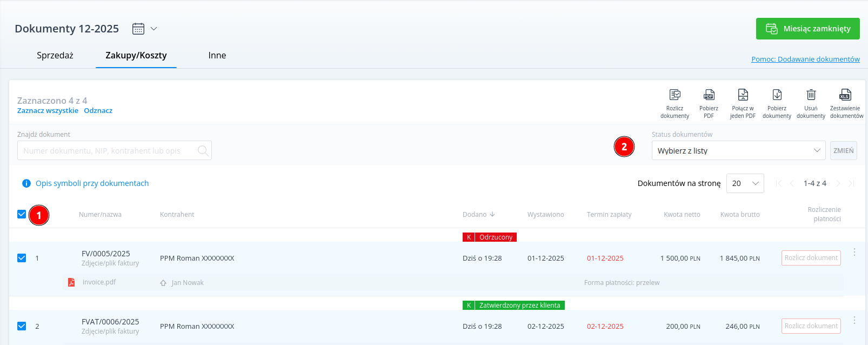
Task: Open the calendar month picker icon
Action: tap(138, 29)
